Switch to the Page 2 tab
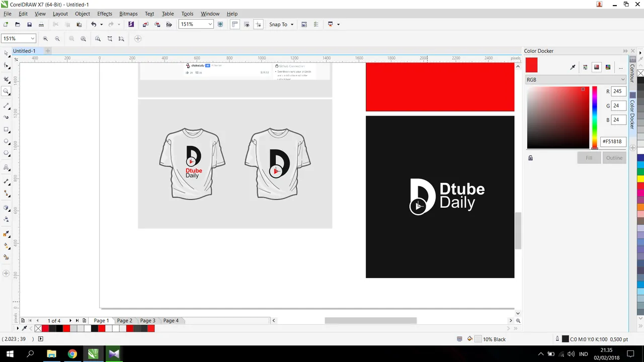The width and height of the screenshot is (644, 362). [124, 321]
